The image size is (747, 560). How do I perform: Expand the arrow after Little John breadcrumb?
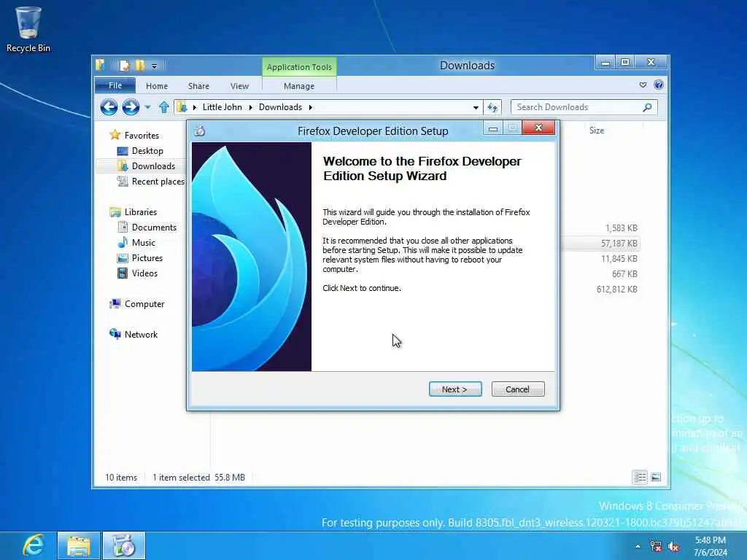pos(251,108)
